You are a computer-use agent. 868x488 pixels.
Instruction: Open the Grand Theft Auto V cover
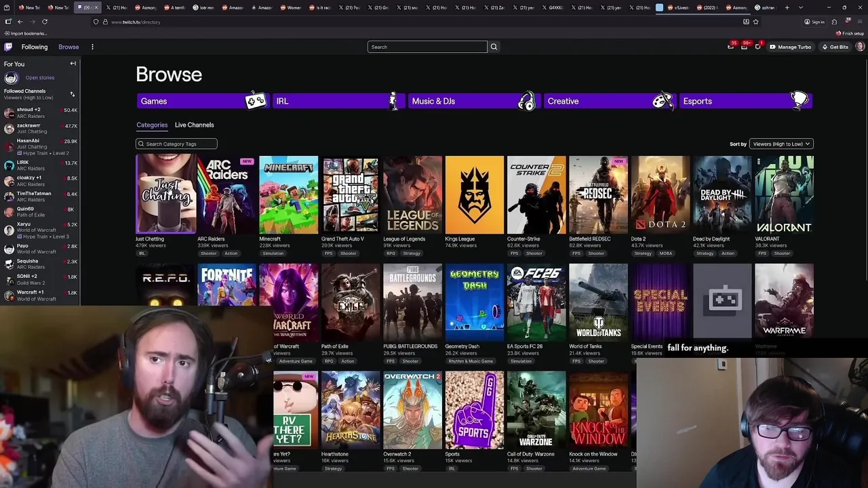tap(351, 195)
